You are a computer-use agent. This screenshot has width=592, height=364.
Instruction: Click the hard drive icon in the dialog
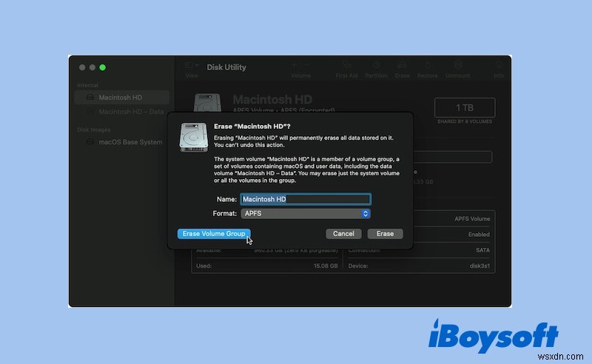[194, 138]
